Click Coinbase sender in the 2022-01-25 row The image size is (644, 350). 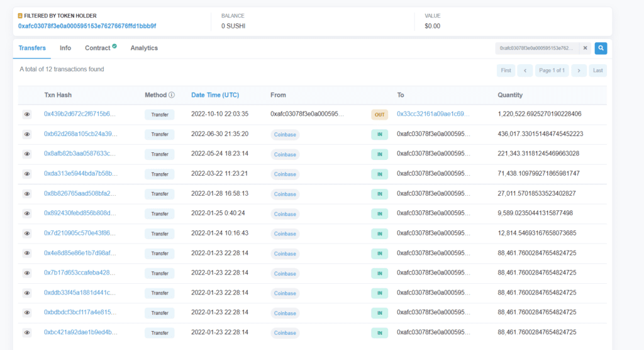point(285,214)
